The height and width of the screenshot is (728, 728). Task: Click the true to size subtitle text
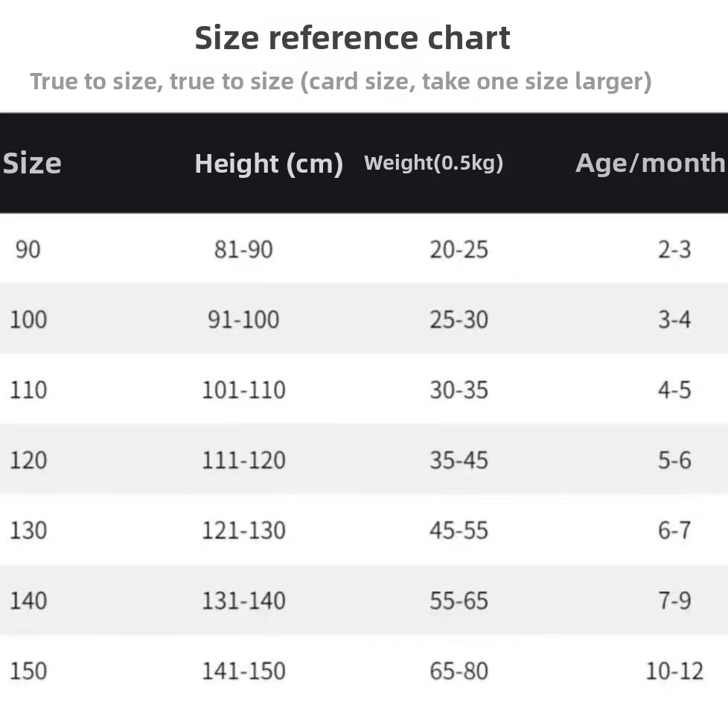click(x=340, y=81)
